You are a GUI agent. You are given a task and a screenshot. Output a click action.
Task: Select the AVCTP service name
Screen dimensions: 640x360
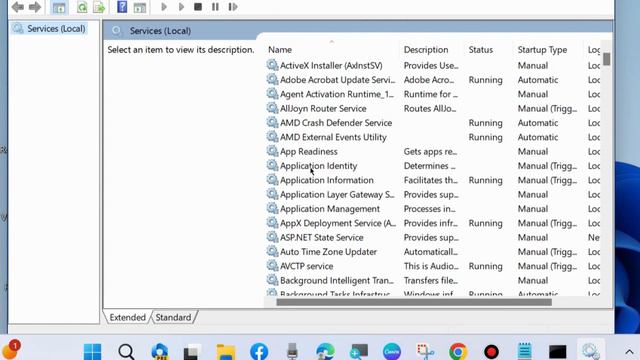pos(306,266)
